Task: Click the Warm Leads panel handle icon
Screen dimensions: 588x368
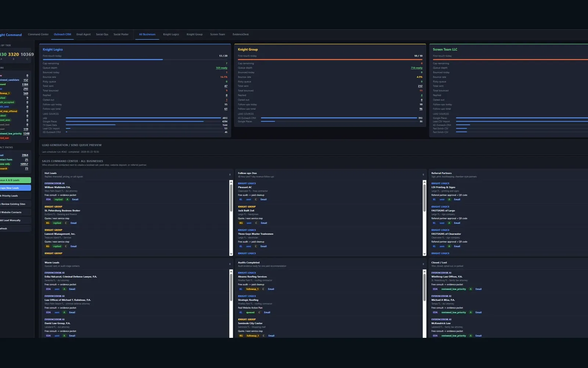Action: click(x=230, y=264)
